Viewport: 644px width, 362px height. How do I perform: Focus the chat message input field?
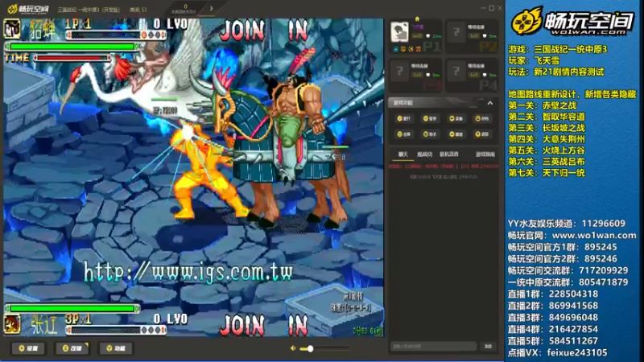433,347
